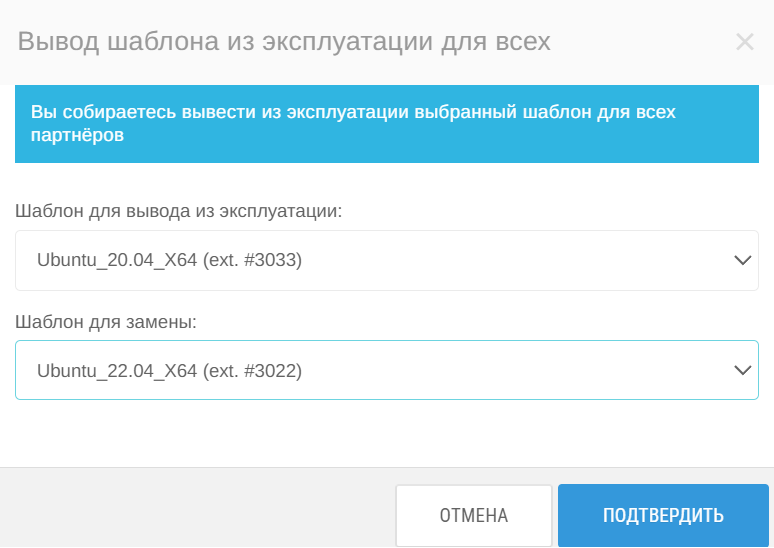Select the '(ext. #3022)' text in second field
The image size is (774, 548).
pos(252,371)
